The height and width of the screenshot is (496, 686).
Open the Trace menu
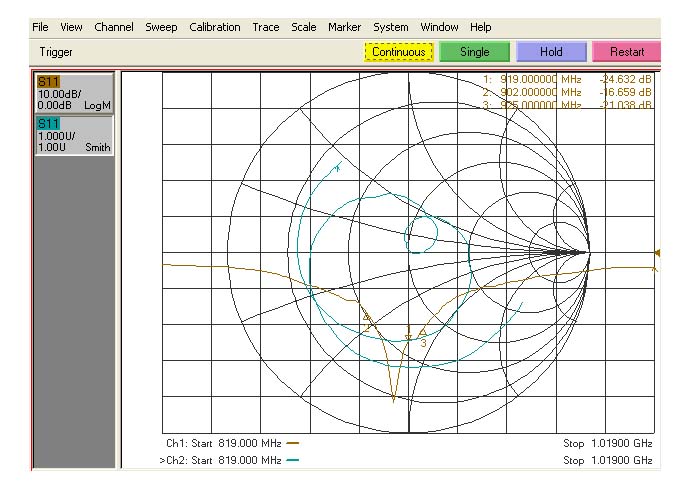[x=265, y=27]
